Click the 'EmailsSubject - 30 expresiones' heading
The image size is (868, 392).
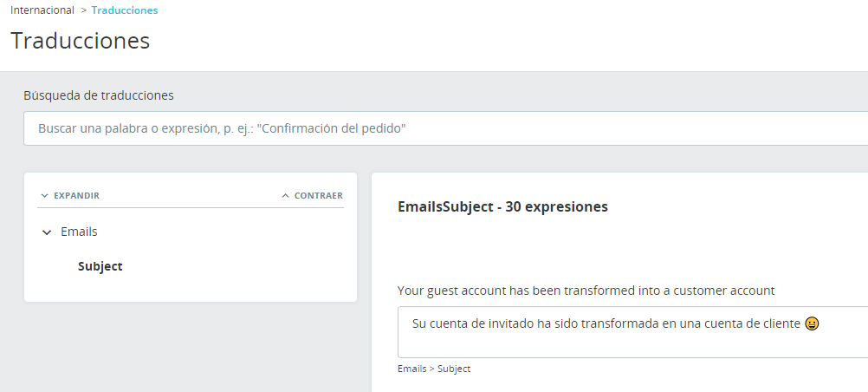pos(502,206)
